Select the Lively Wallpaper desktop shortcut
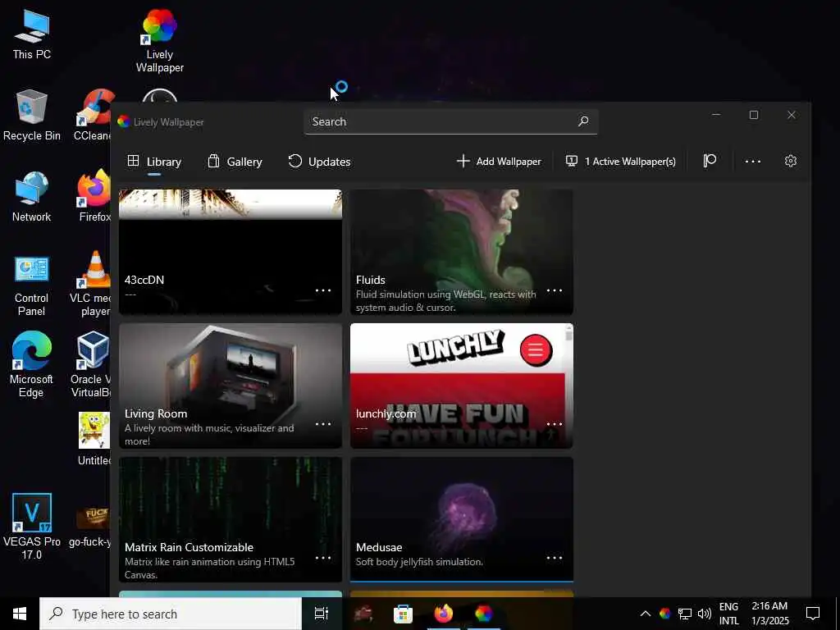This screenshot has width=840, height=630. click(160, 41)
